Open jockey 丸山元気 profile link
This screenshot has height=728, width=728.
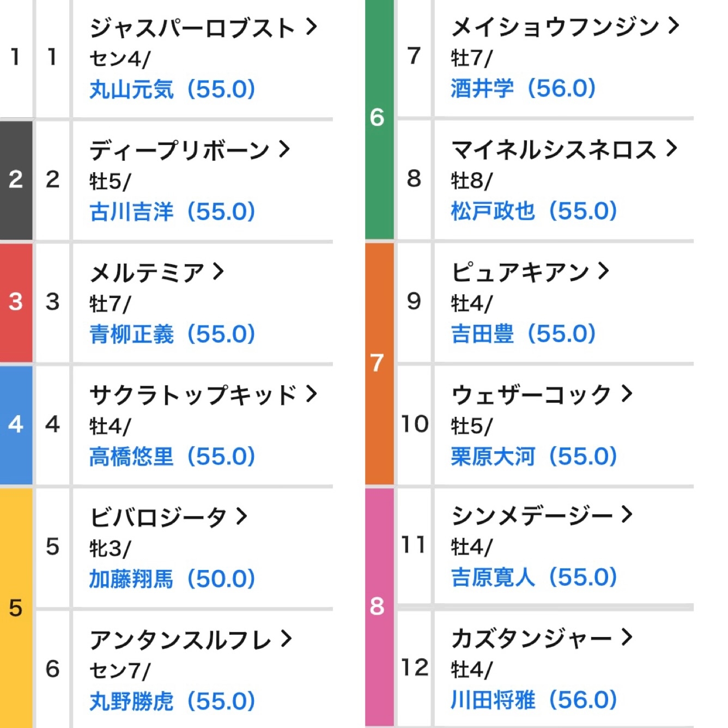coord(131,89)
